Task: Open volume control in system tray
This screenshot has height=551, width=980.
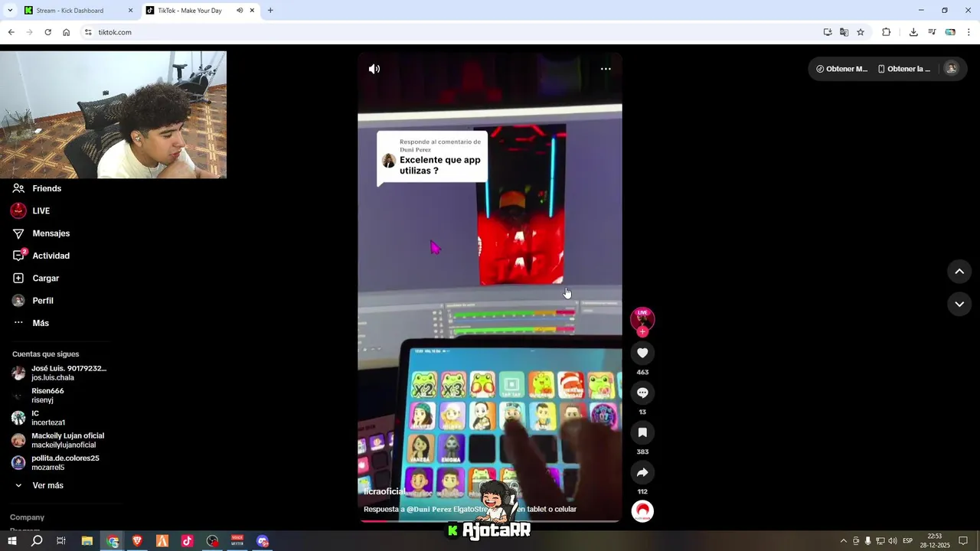Action: pyautogui.click(x=892, y=541)
